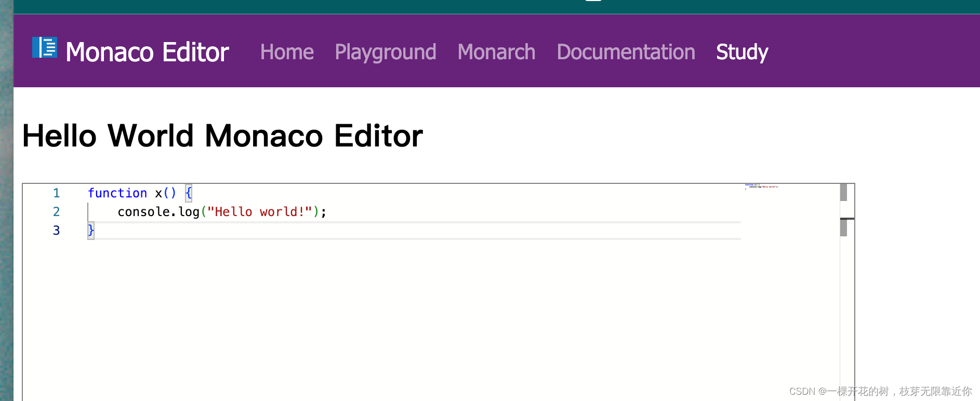Click the Hello World Monaco Editor heading

tap(222, 136)
